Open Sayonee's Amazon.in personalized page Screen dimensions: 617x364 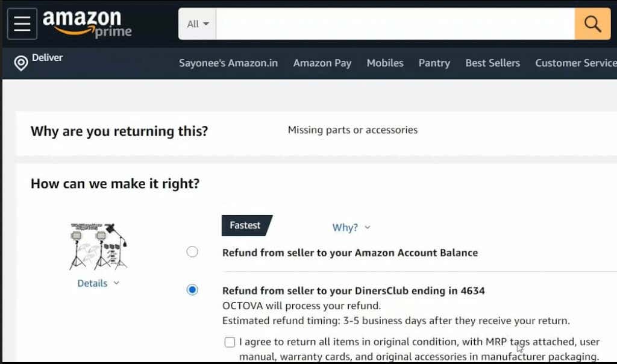(x=228, y=63)
